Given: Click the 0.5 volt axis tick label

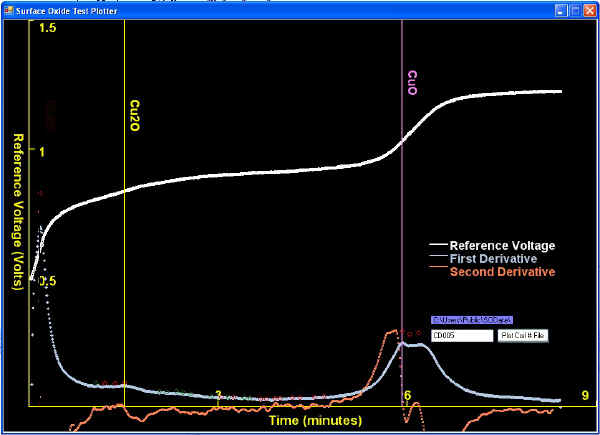Looking at the screenshot, I should (46, 282).
